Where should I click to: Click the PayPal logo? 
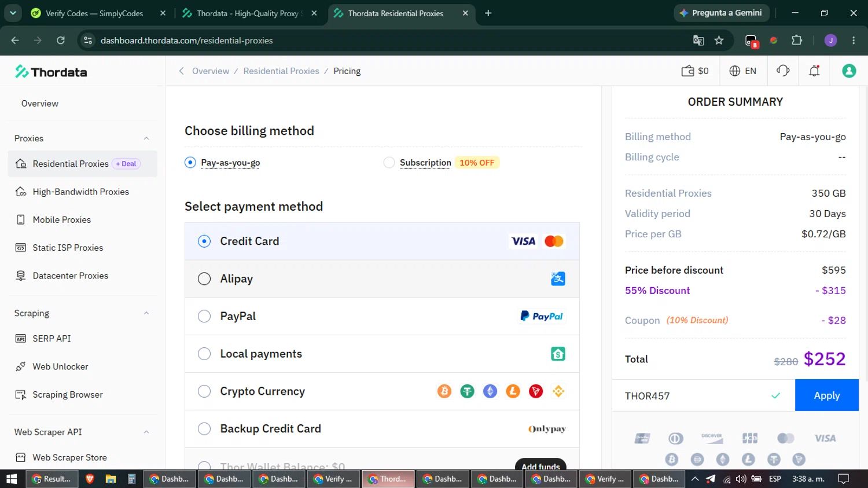point(542,316)
